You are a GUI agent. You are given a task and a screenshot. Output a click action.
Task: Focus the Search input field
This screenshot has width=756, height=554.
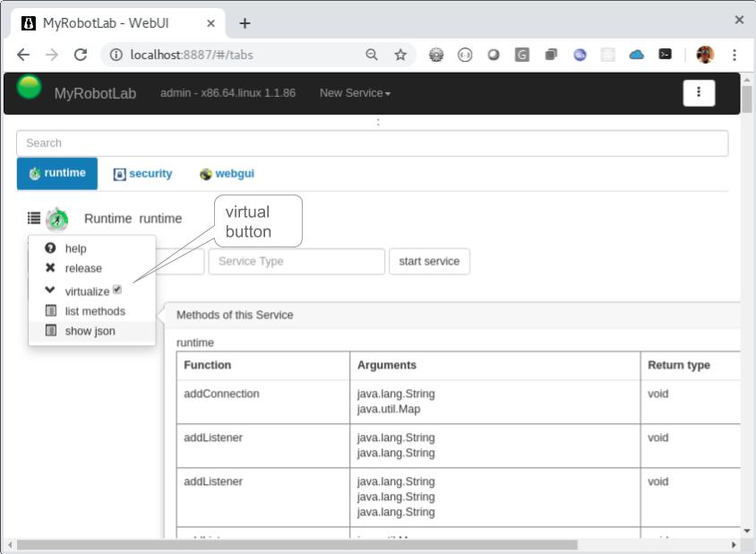pos(373,143)
